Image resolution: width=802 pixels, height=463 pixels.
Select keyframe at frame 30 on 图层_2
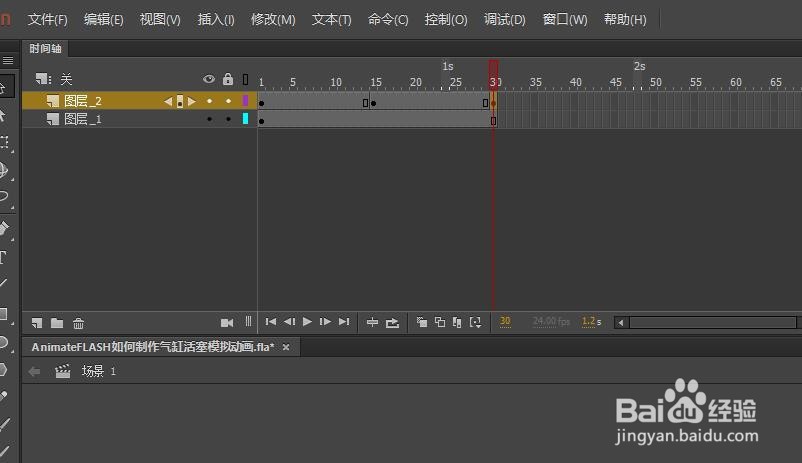click(x=494, y=103)
